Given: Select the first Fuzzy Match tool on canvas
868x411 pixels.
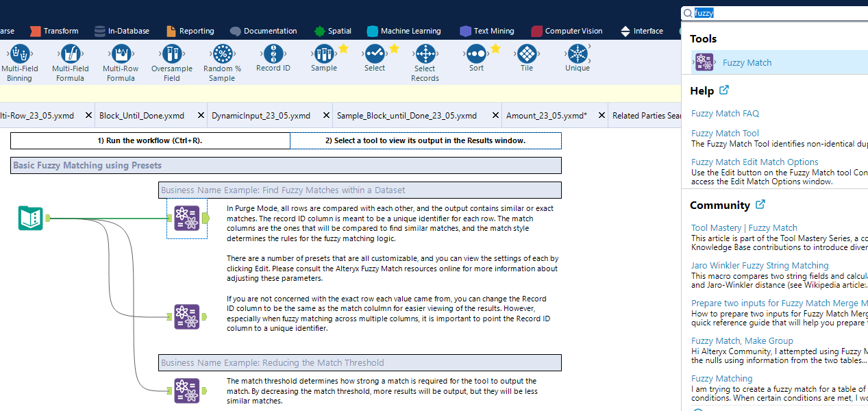Looking at the screenshot, I should 187,219.
